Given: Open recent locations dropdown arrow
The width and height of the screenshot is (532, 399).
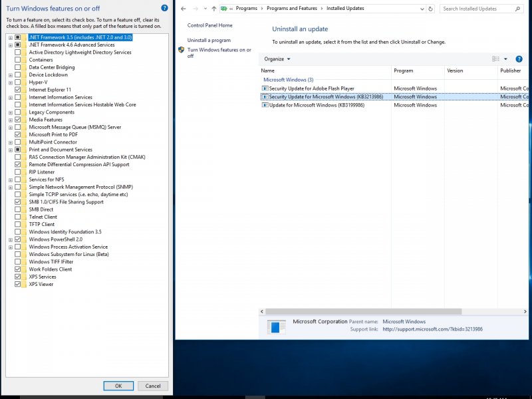Looking at the screenshot, I should click(x=205, y=9).
